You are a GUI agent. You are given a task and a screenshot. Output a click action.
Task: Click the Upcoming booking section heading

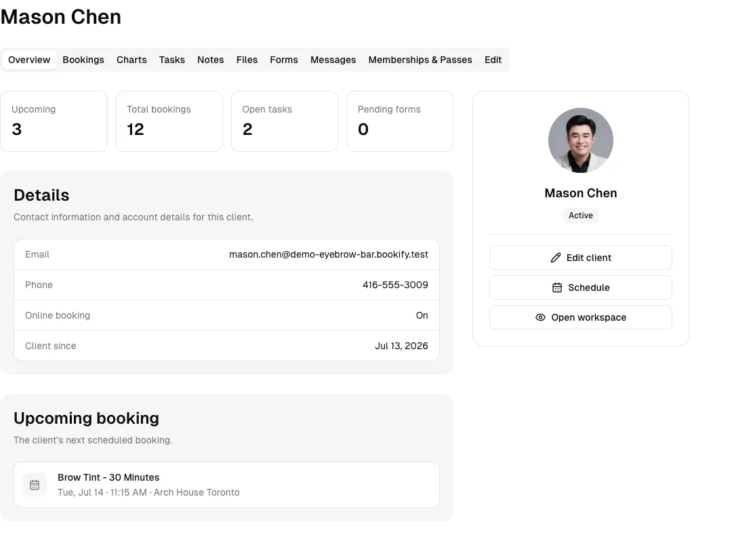[x=86, y=418]
